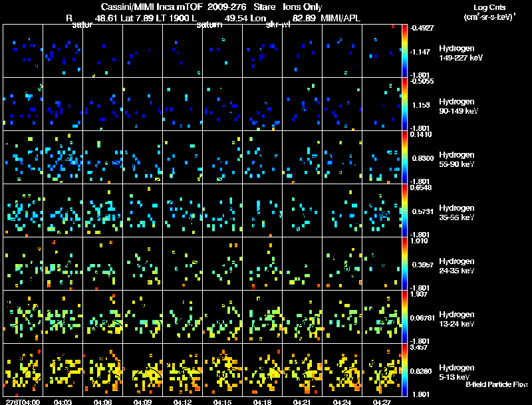Click the '276T04:00' time axis label

pyautogui.click(x=23, y=402)
